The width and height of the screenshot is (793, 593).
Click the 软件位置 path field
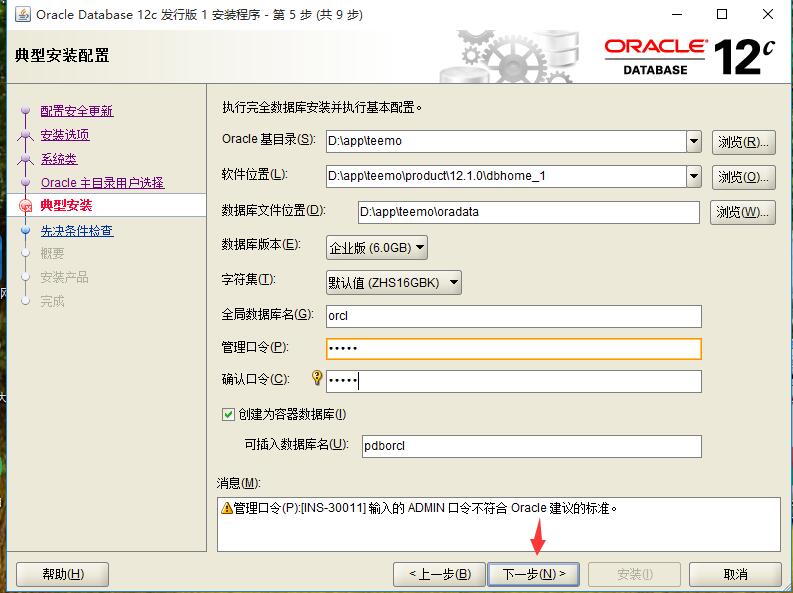tap(506, 176)
